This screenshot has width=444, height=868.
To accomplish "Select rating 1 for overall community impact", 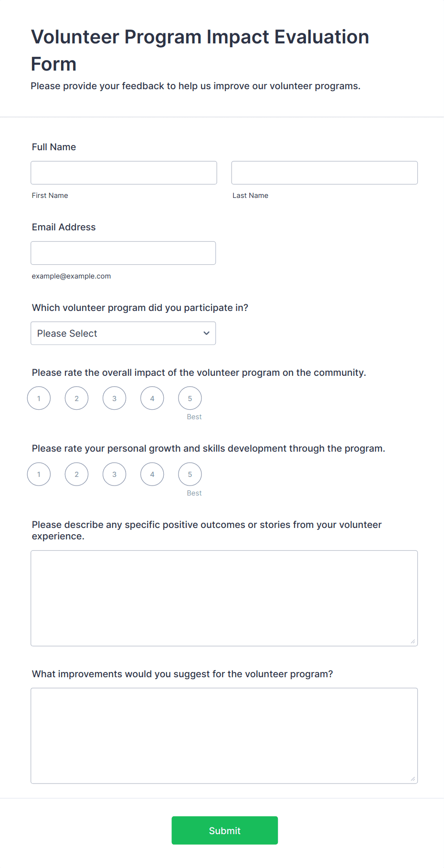I will [x=39, y=398].
